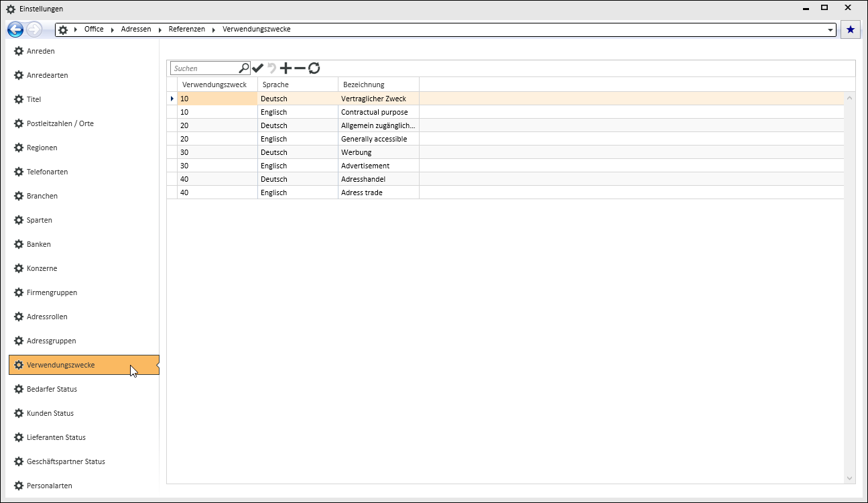The image size is (868, 503).
Task: Expand the arrow after Office in breadcrumb
Action: tap(113, 30)
